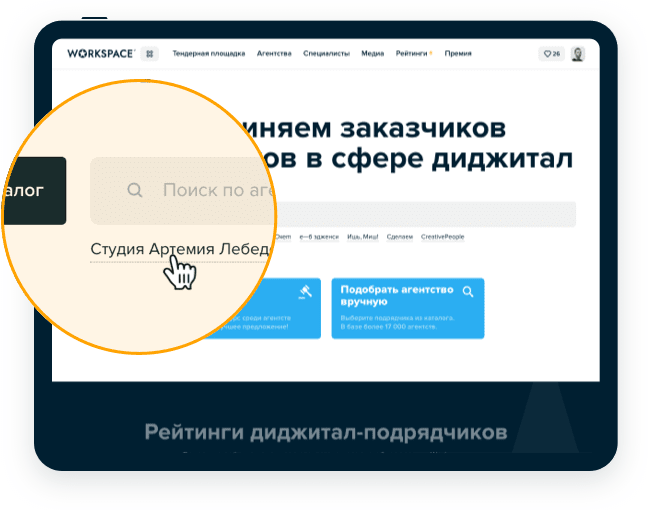This screenshot has height=510, width=648.
Task: Open favorites heart counter showing 26
Action: click(x=552, y=54)
